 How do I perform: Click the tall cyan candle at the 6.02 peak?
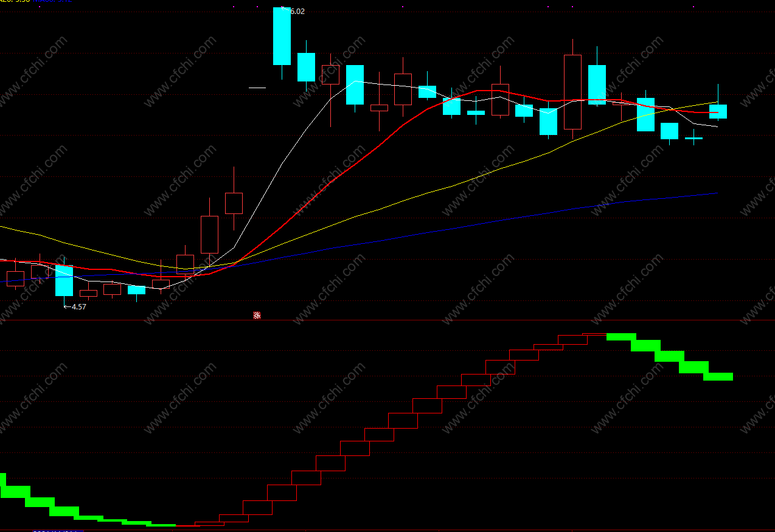coord(282,36)
